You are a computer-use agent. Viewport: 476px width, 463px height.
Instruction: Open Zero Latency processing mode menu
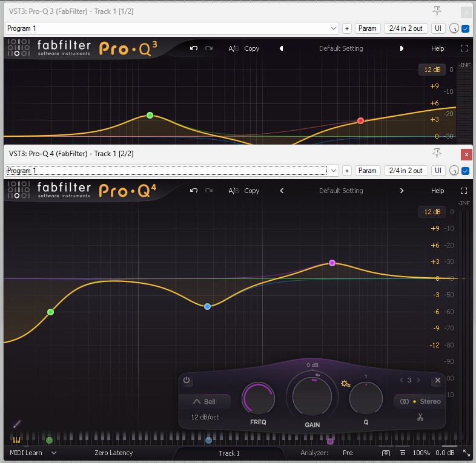[113, 453]
